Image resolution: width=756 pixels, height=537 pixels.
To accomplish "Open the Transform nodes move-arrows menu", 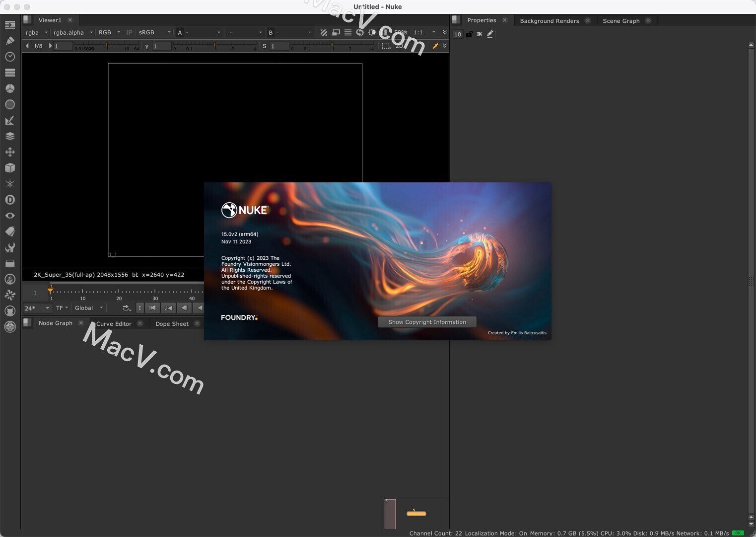I will (10, 152).
